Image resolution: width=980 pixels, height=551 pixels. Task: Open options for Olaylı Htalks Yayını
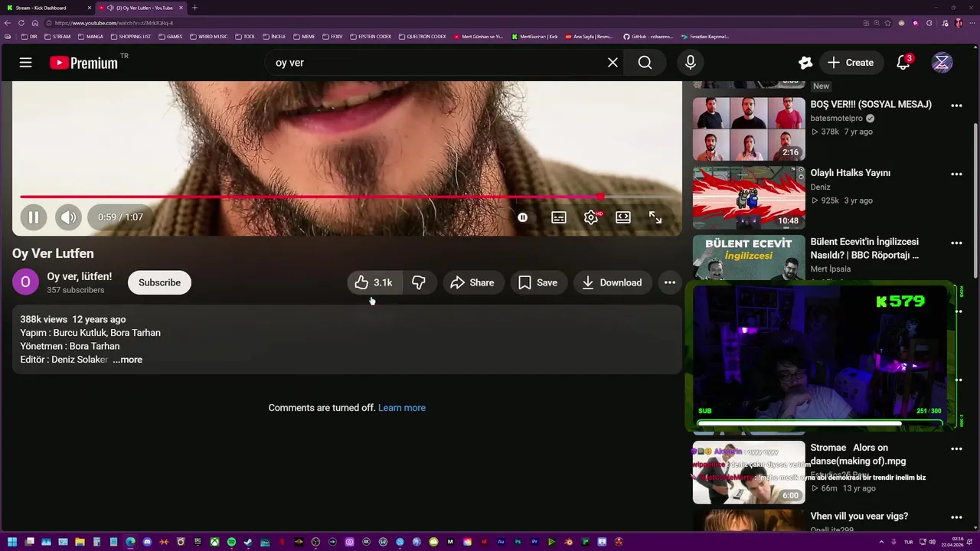[x=956, y=174]
